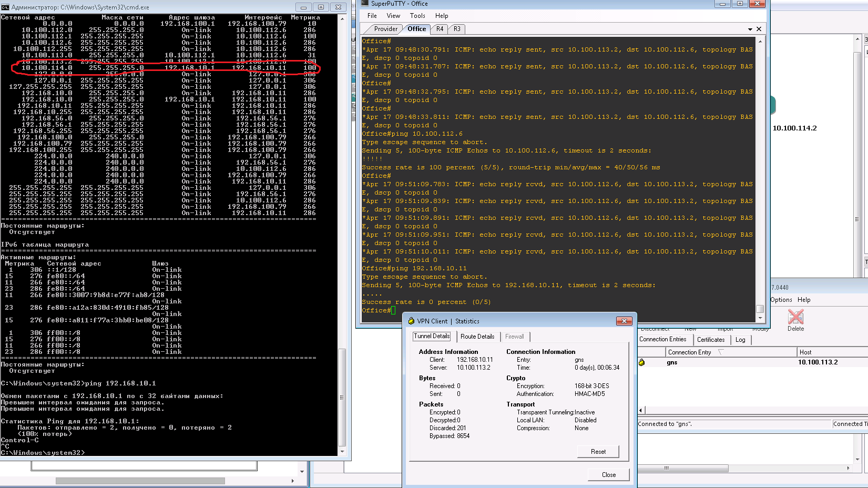Select the Connection Entries tab
Screen dimensions: 868x488
[x=662, y=339]
